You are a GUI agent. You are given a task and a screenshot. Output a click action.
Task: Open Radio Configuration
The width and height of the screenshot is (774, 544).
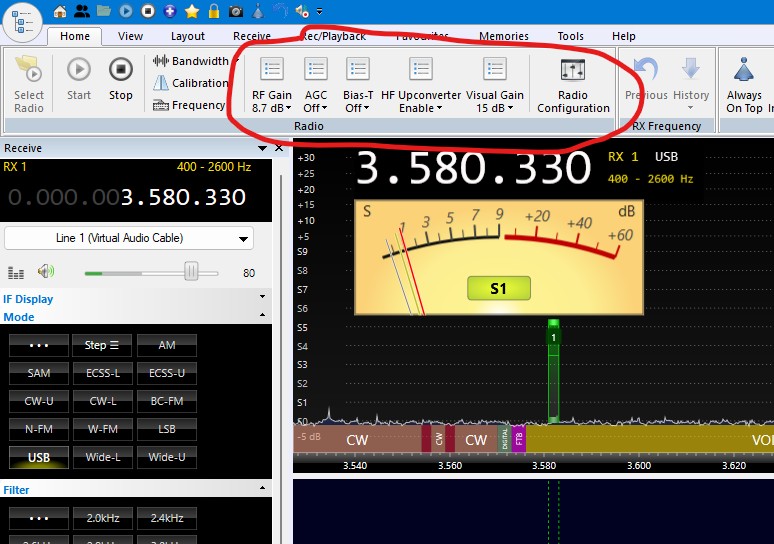[x=573, y=86]
